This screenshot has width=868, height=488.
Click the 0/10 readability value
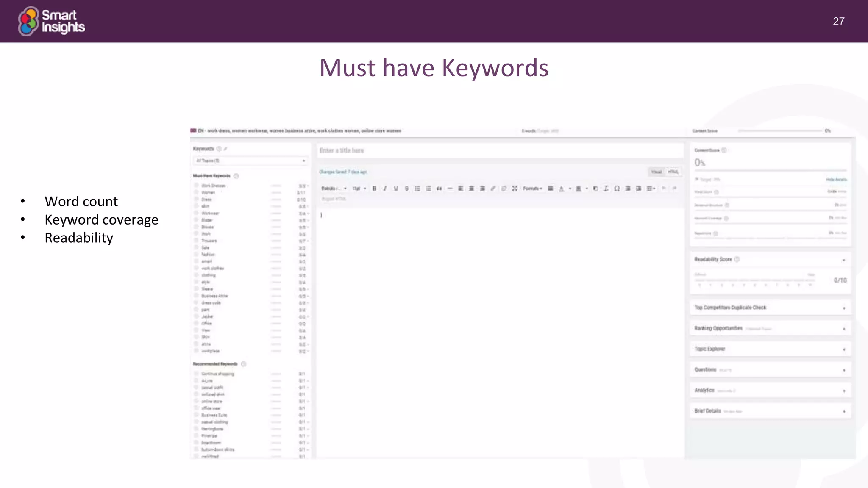pyautogui.click(x=840, y=280)
